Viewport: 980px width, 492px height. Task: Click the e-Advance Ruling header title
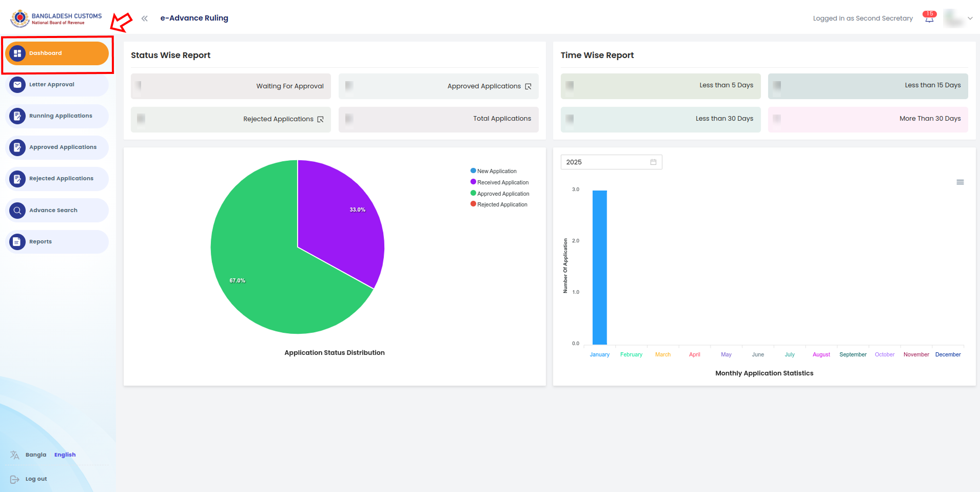194,18
